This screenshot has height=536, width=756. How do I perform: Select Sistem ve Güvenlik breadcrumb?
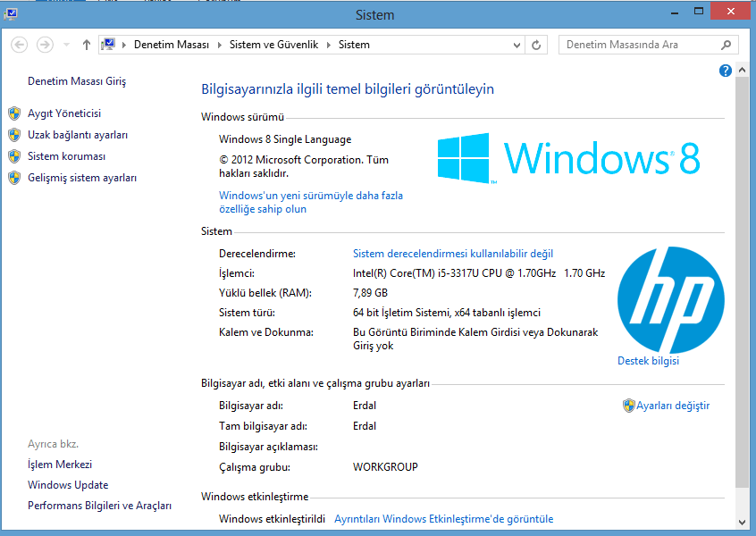pyautogui.click(x=273, y=45)
